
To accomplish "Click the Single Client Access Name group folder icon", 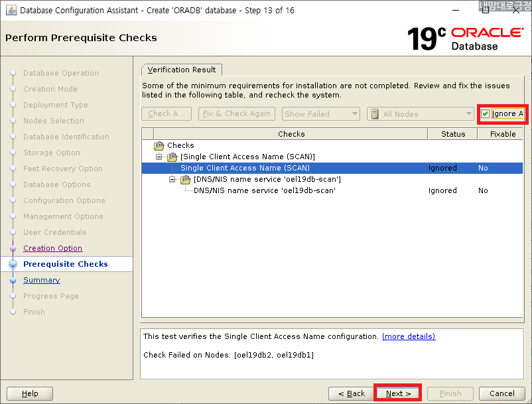I will point(172,157).
